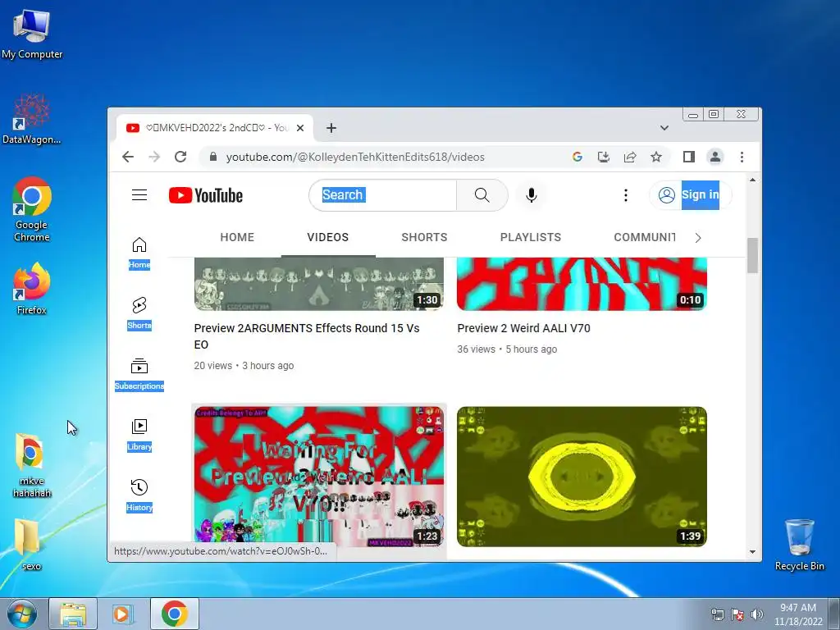Share this page icon in address bar

tap(630, 157)
